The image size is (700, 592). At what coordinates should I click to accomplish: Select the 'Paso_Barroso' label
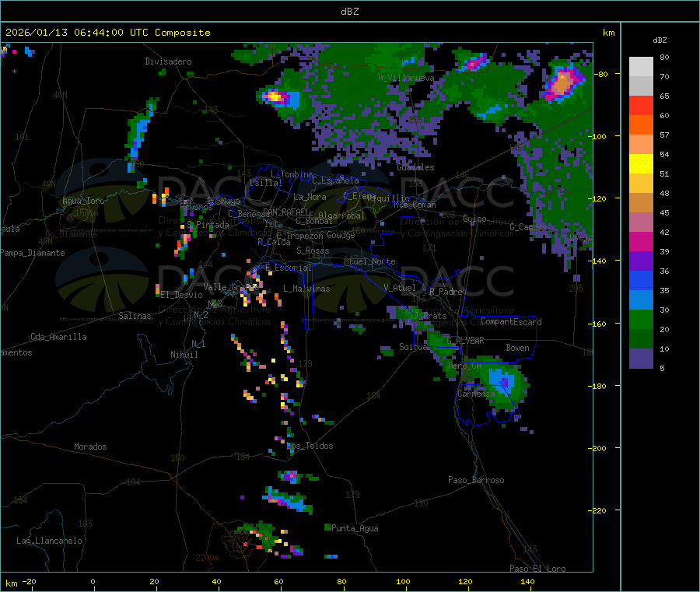pyautogui.click(x=476, y=480)
